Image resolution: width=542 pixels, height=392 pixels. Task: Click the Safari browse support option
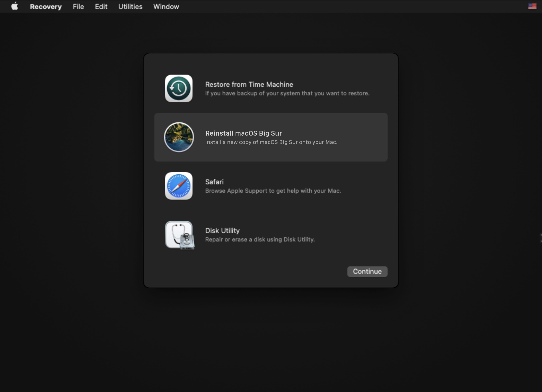271,186
